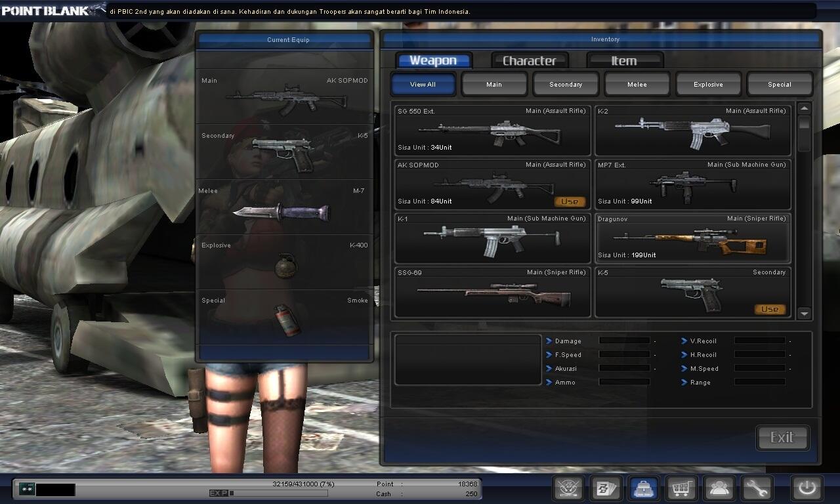Select the K-2 assault rifle card
Screen dimensions: 840x504
point(692,130)
